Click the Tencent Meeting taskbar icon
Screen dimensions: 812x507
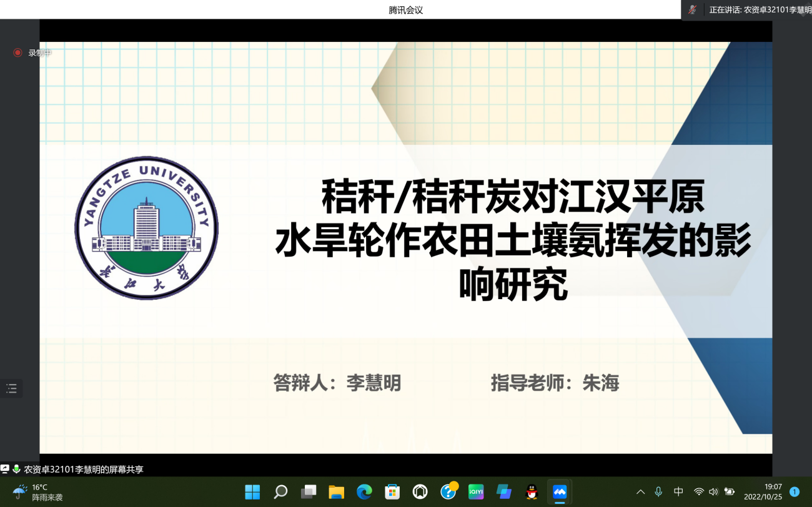pos(560,492)
